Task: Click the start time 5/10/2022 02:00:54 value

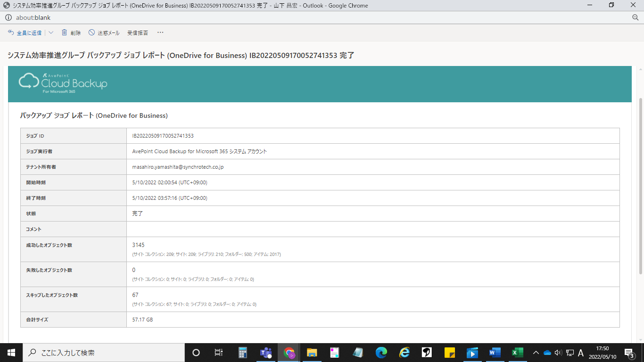Action: 170,182
